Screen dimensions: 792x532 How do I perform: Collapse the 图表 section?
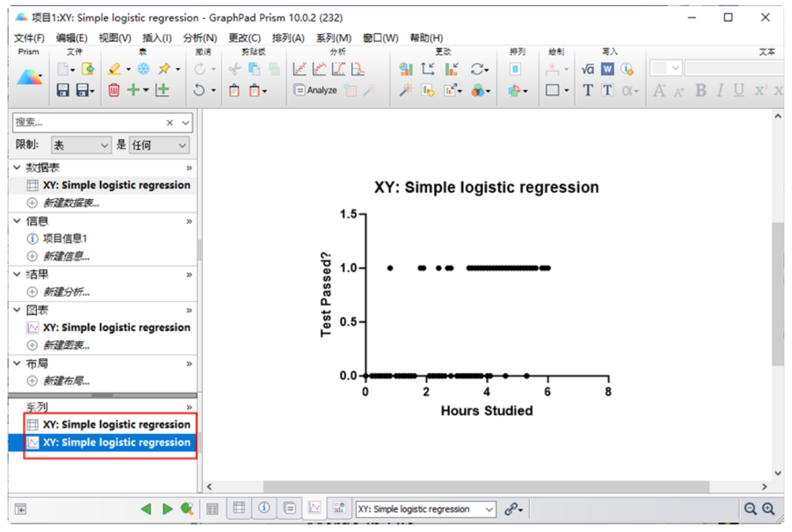pos(17,310)
